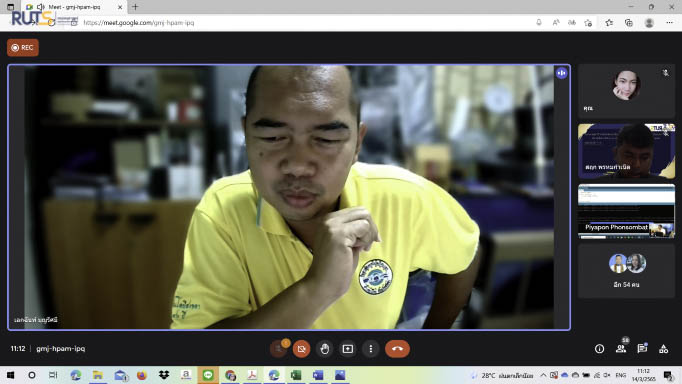Leave the call with red hangup button
682x384 pixels.
[397, 349]
